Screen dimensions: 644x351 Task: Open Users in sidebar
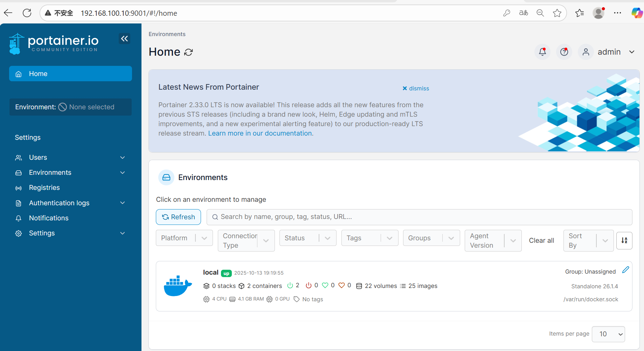(38, 158)
